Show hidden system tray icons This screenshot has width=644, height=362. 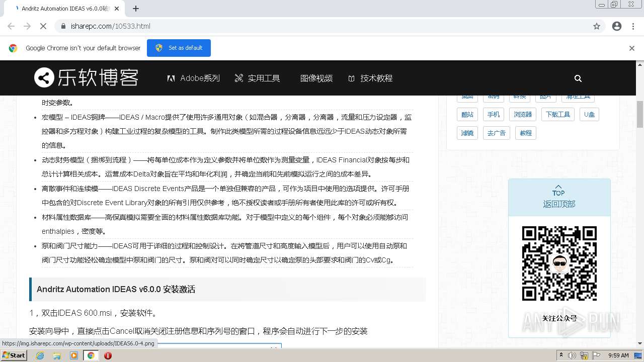tap(561, 355)
